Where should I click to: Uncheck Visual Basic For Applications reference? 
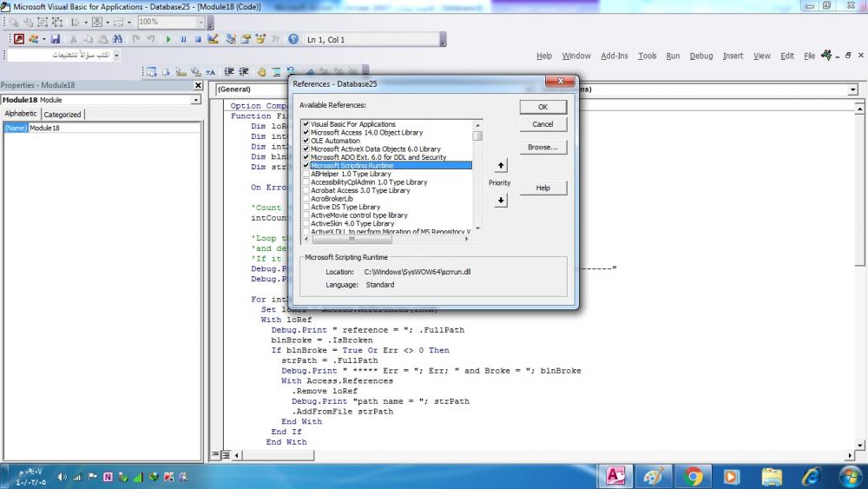pos(306,124)
